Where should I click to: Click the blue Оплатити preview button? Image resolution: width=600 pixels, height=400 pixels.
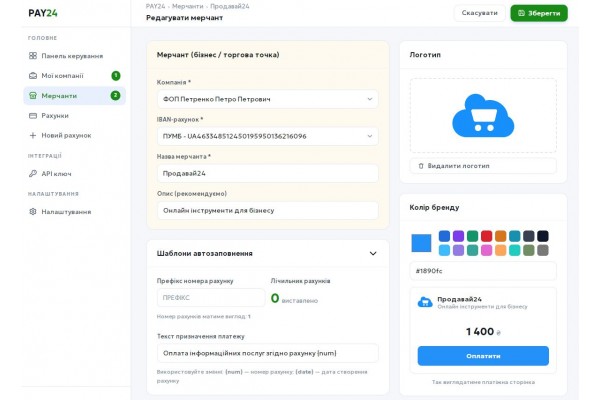tap(483, 356)
